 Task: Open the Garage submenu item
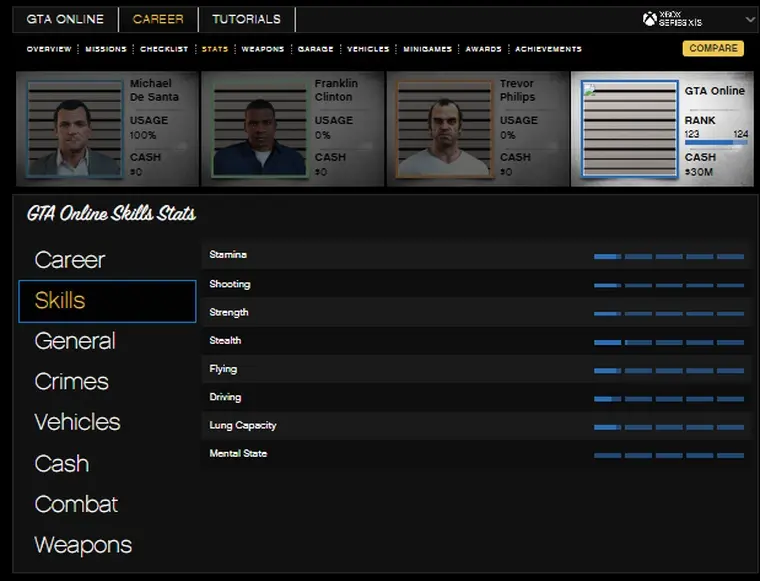click(315, 49)
